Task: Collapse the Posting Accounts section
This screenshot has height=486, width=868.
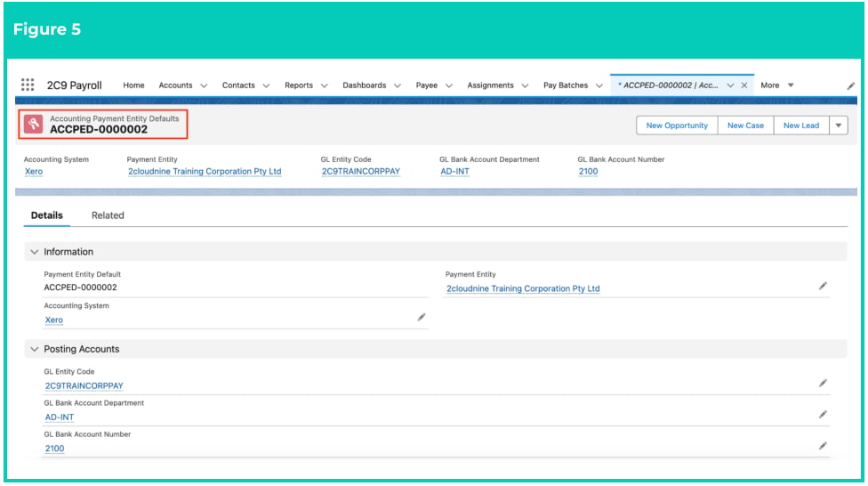Action: 35,349
